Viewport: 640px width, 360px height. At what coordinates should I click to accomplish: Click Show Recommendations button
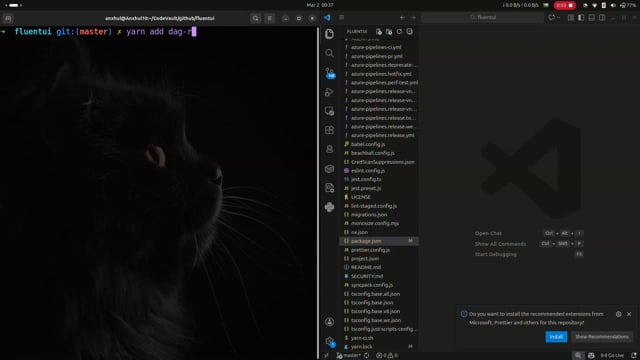602,337
